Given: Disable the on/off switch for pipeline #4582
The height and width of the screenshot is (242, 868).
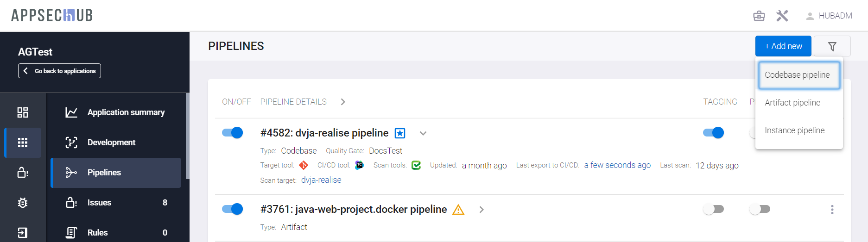Looking at the screenshot, I should point(232,133).
